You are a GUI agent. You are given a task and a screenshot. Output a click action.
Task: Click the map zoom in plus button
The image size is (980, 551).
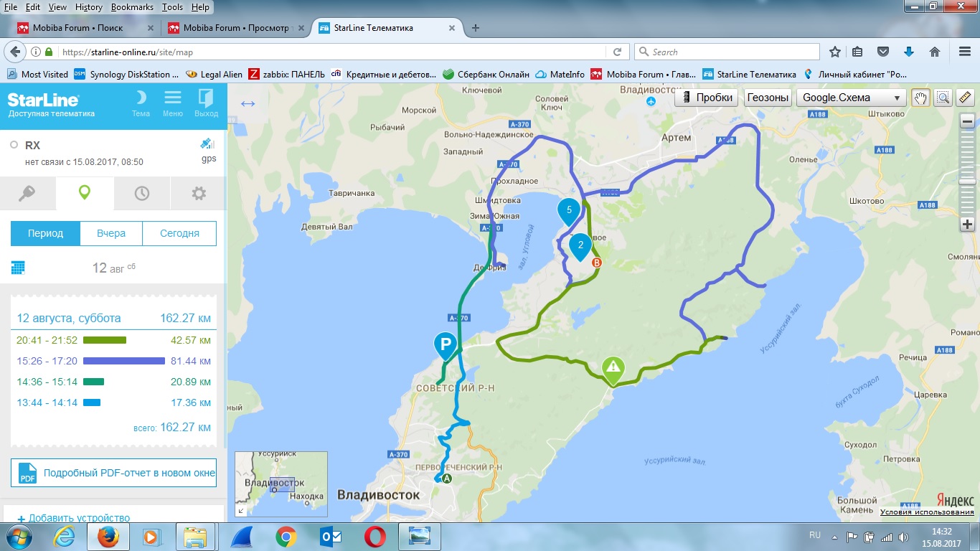pos(967,224)
